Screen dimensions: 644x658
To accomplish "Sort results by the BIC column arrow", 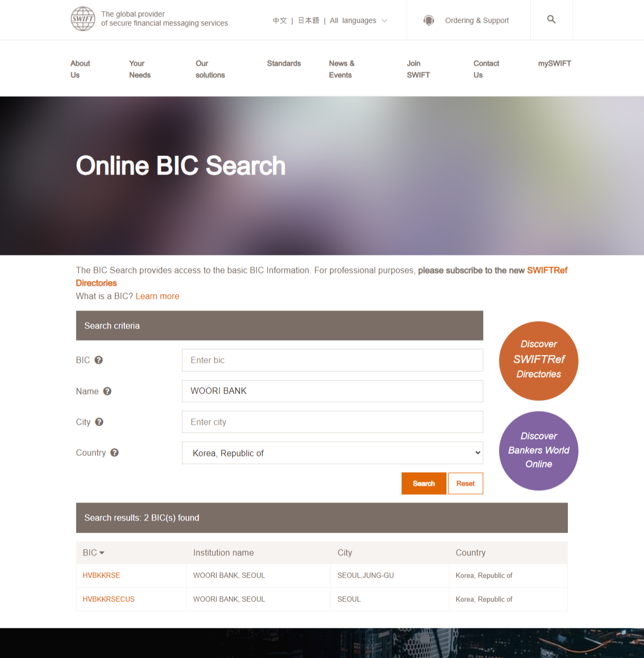I will coord(102,553).
